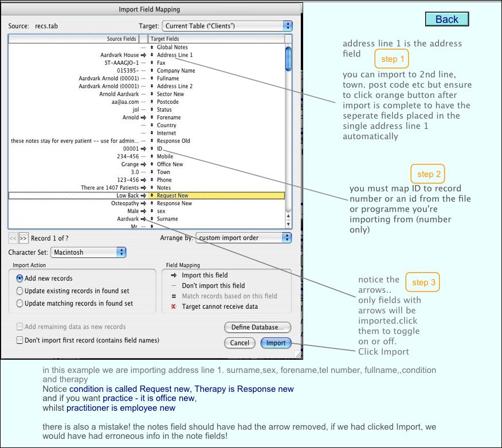Image resolution: width=502 pixels, height=448 pixels.
Task: Toggle the import arrow for Phone
Action: coord(143,180)
